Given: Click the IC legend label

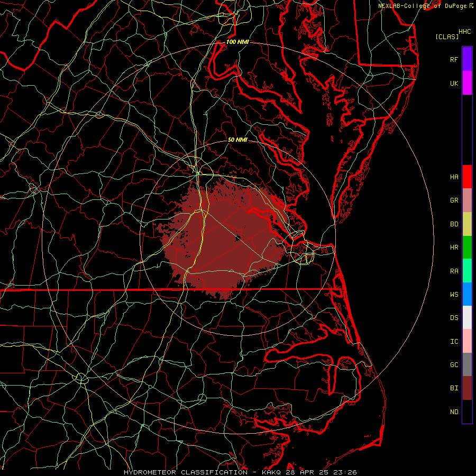Looking at the screenshot, I should pyautogui.click(x=454, y=342).
